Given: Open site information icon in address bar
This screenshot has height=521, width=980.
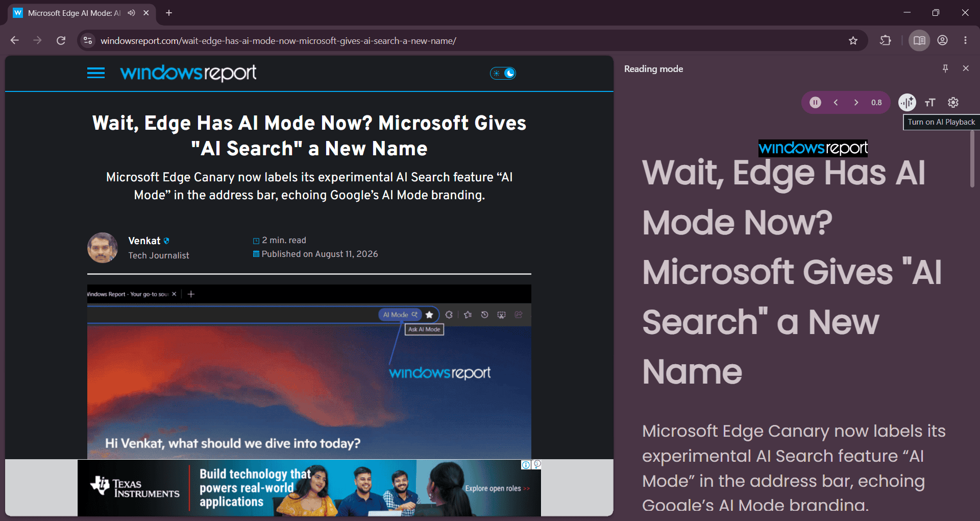Looking at the screenshot, I should [x=88, y=40].
